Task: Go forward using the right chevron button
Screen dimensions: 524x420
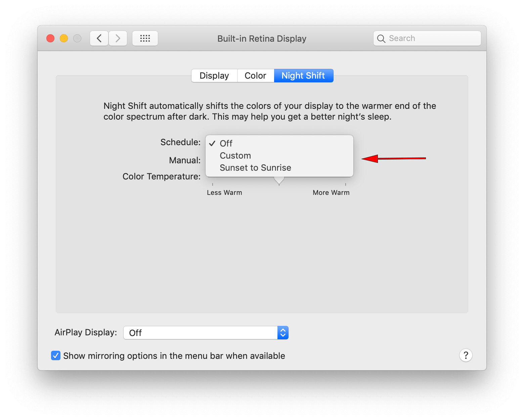Action: [x=118, y=38]
